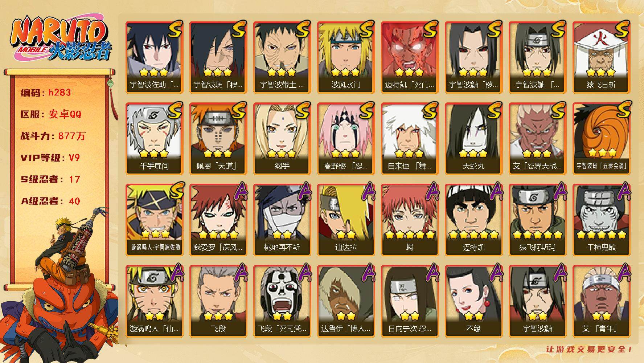Viewport: 644px width, 363px height.
Task: Click the 干柿鬼鲛 character card
Action: [601, 220]
